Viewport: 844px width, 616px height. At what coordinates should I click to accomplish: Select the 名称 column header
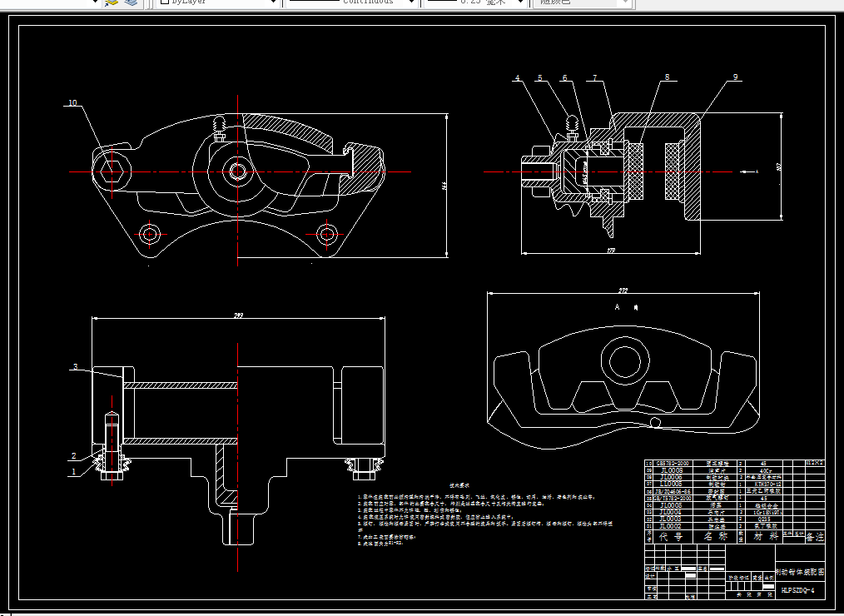pyautogui.click(x=717, y=537)
